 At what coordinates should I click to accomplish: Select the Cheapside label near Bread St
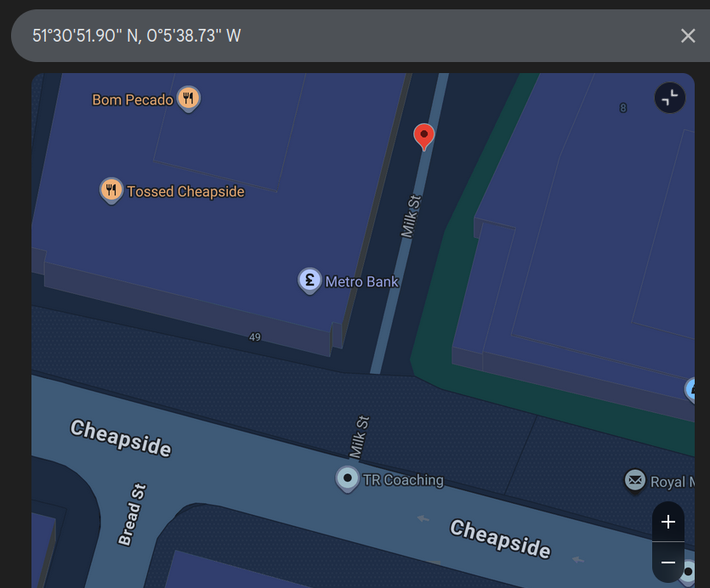[121, 438]
